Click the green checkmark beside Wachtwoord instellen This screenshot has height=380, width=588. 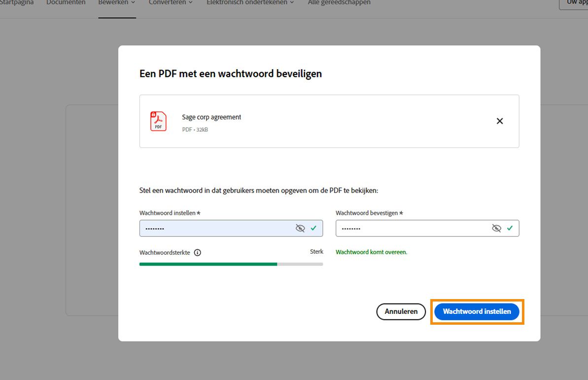(313, 228)
